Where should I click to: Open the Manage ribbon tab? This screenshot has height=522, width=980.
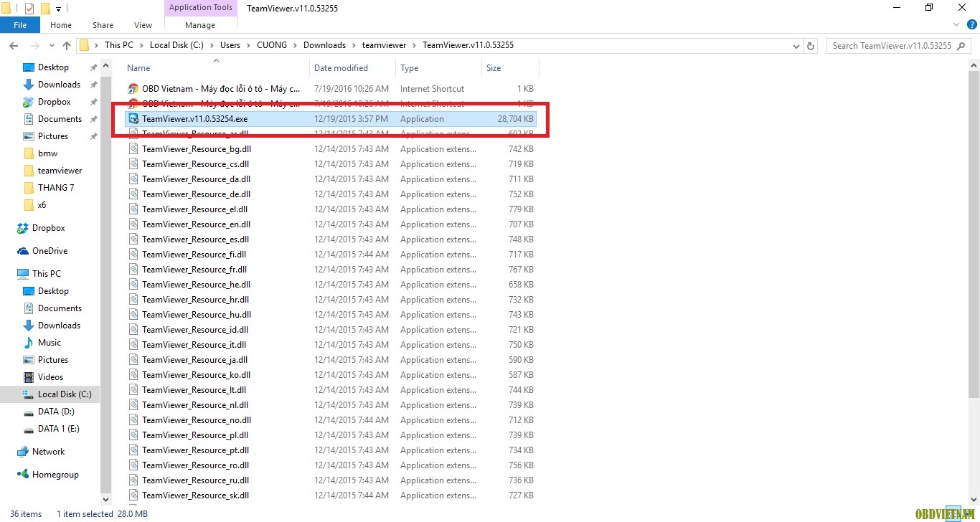tap(200, 25)
